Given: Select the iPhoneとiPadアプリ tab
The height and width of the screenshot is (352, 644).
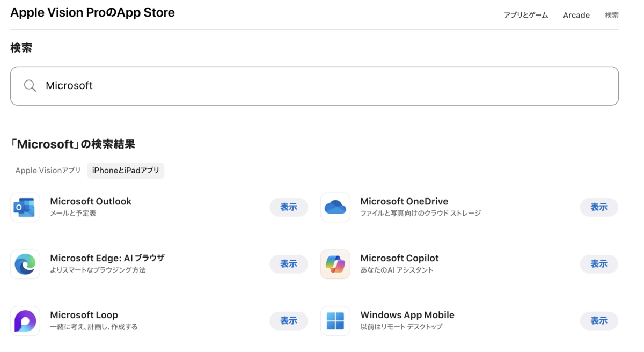Looking at the screenshot, I should 126,171.
